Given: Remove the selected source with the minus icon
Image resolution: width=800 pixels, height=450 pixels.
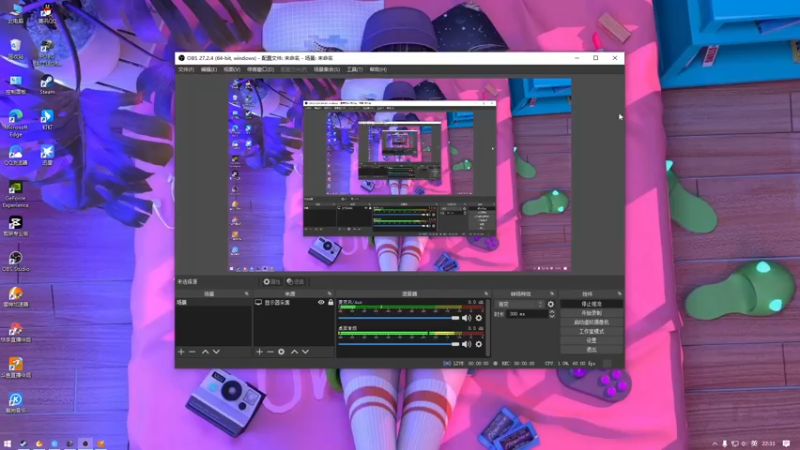Looking at the screenshot, I should point(270,352).
